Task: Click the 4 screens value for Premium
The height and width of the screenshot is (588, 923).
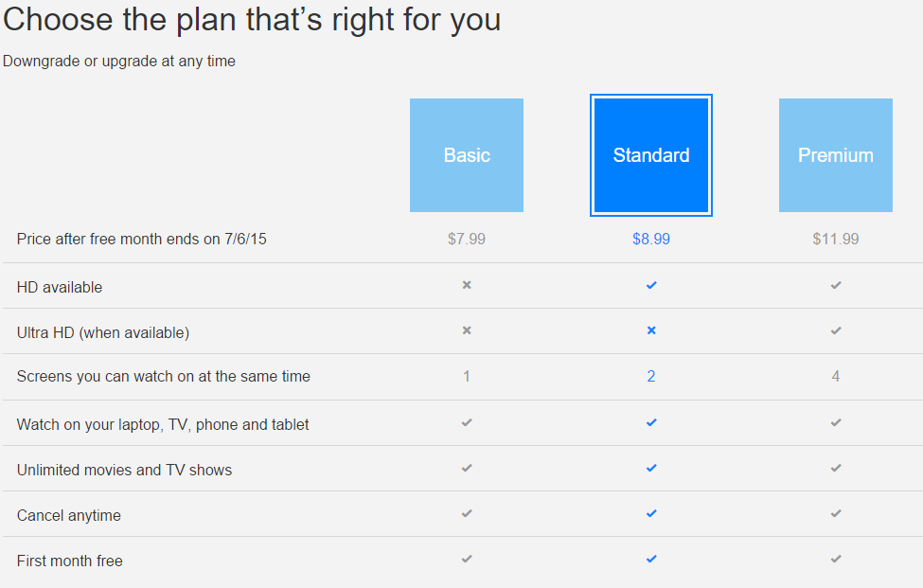Action: coord(835,376)
